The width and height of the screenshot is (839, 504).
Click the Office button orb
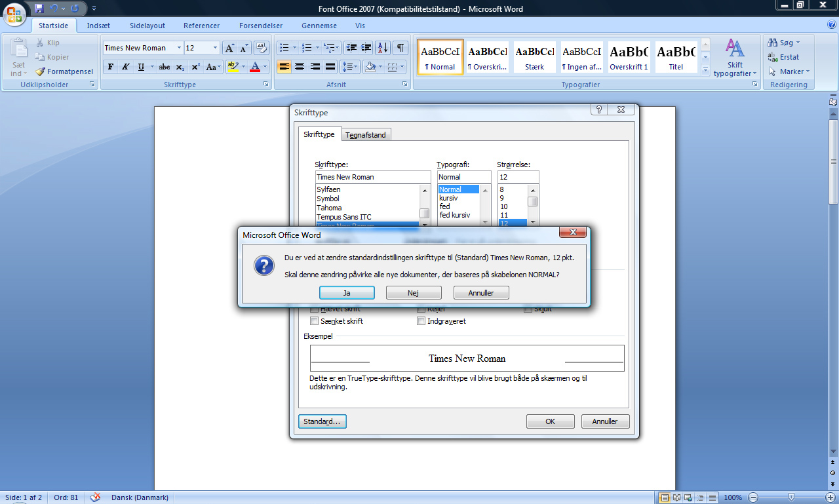(15, 13)
